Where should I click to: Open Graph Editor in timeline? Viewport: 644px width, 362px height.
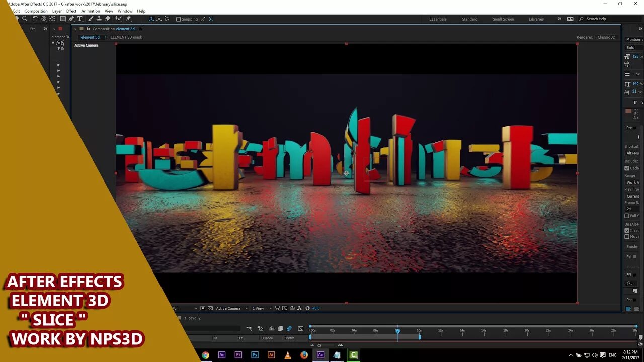300,328
